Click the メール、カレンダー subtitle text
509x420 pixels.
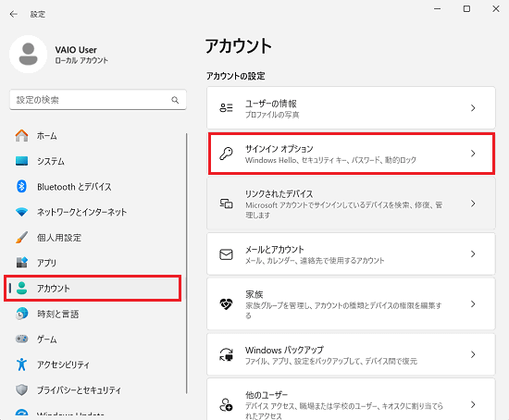[315, 261]
